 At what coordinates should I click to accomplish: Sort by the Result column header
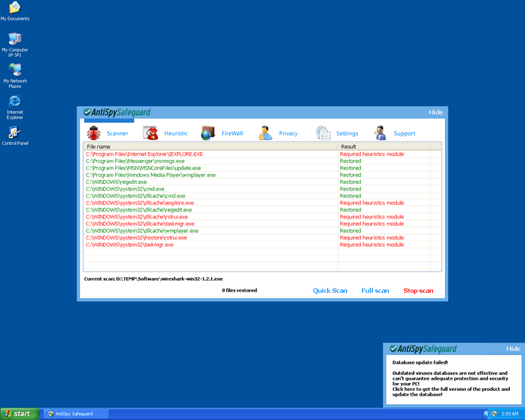click(x=384, y=146)
